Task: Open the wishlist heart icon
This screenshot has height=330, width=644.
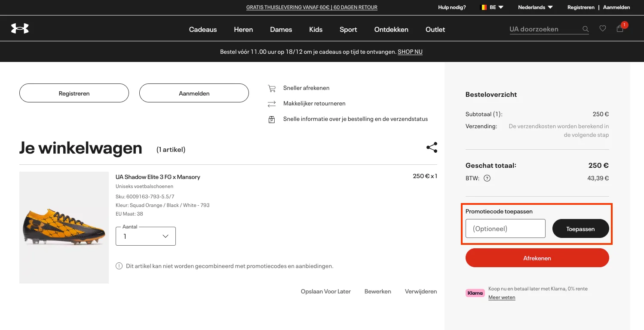Action: tap(603, 28)
